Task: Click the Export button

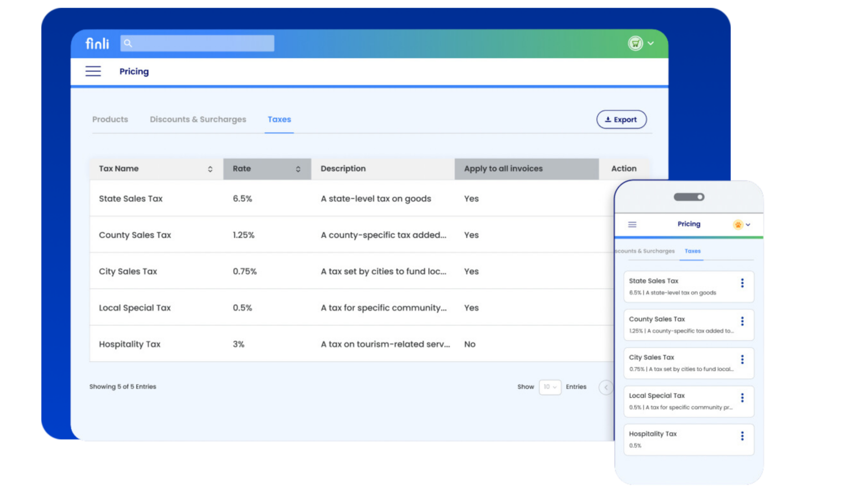Action: pyautogui.click(x=622, y=119)
